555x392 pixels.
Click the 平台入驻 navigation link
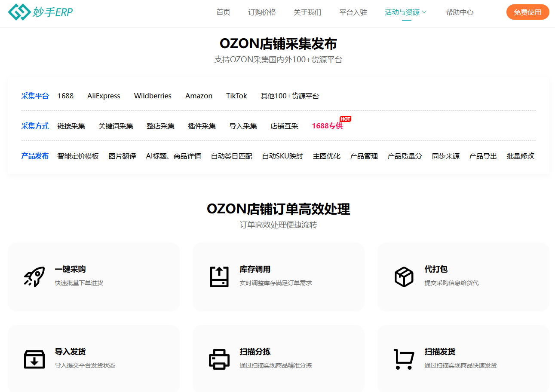click(353, 12)
